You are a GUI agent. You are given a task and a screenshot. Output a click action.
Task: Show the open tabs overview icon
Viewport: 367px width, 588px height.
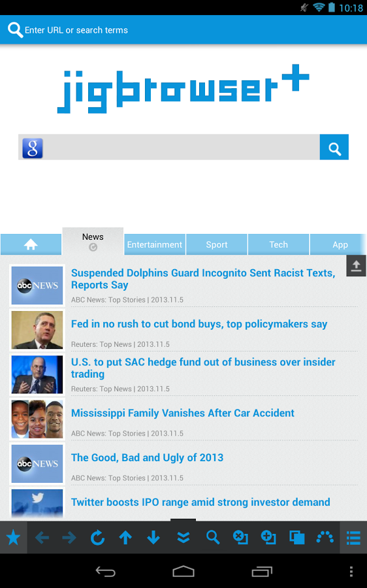[x=297, y=538]
